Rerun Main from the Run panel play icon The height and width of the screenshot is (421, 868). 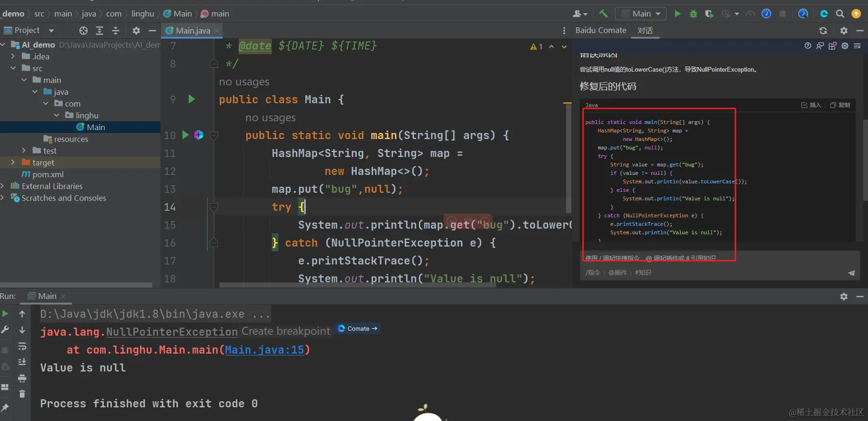coord(5,314)
